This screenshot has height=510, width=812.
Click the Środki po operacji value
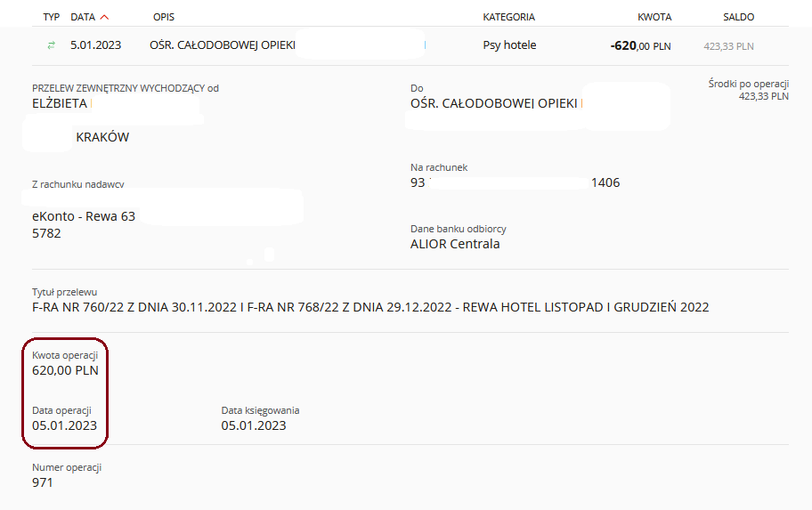coord(763,96)
